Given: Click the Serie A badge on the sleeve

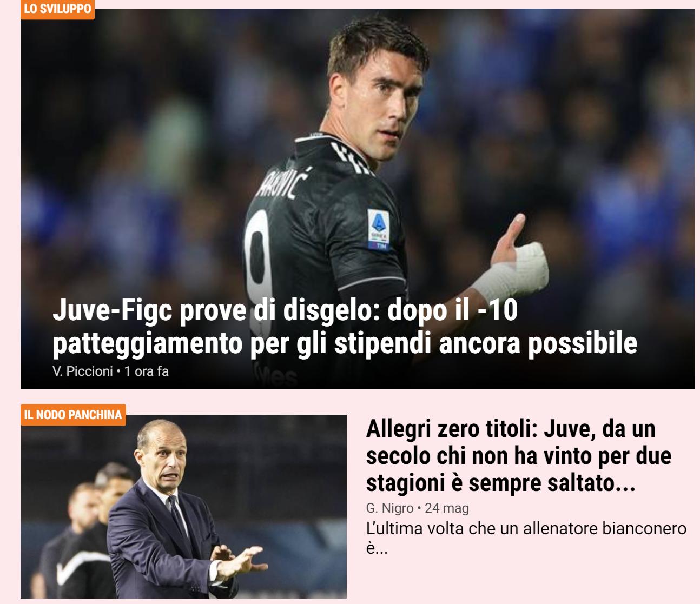Looking at the screenshot, I should [379, 229].
